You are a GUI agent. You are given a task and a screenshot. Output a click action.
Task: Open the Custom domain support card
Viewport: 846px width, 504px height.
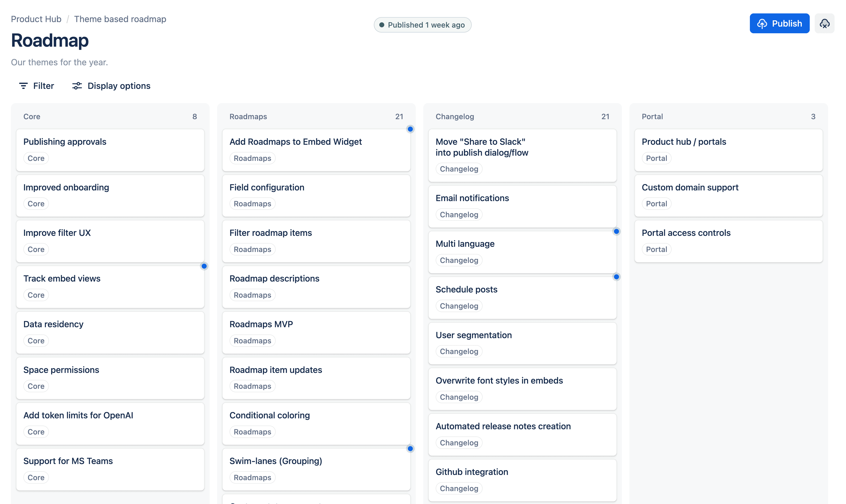point(690,187)
